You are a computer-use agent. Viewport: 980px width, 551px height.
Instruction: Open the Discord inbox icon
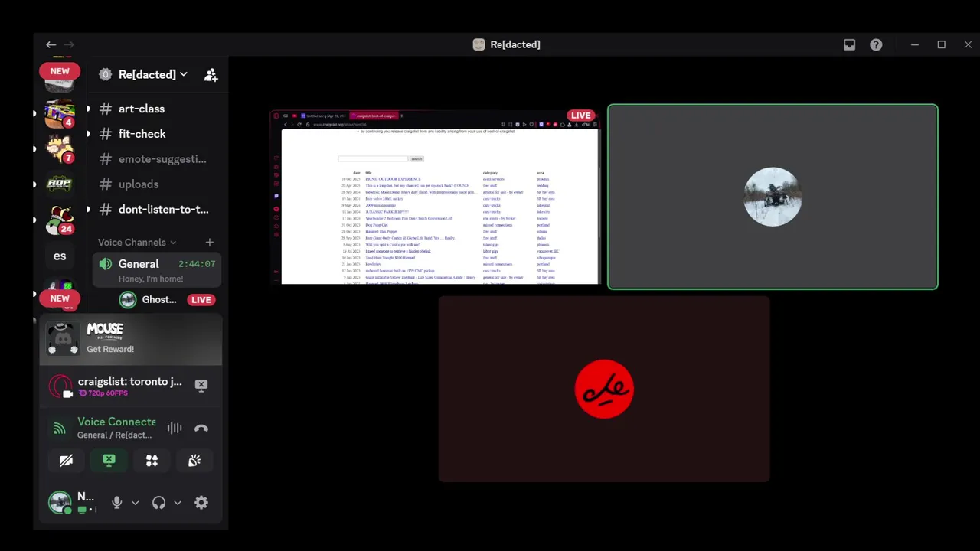849,44
